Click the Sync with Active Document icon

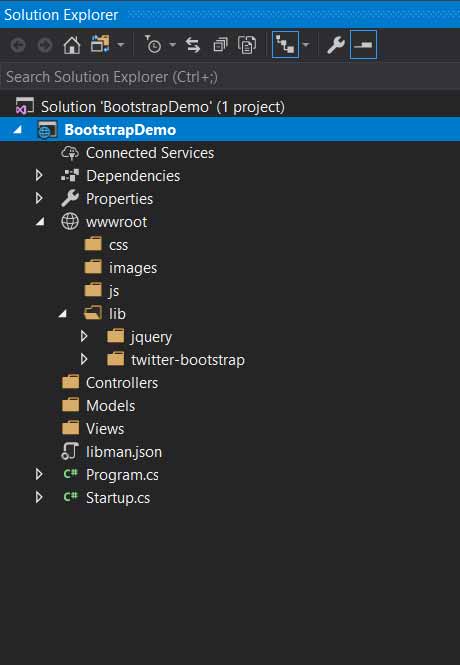193,45
